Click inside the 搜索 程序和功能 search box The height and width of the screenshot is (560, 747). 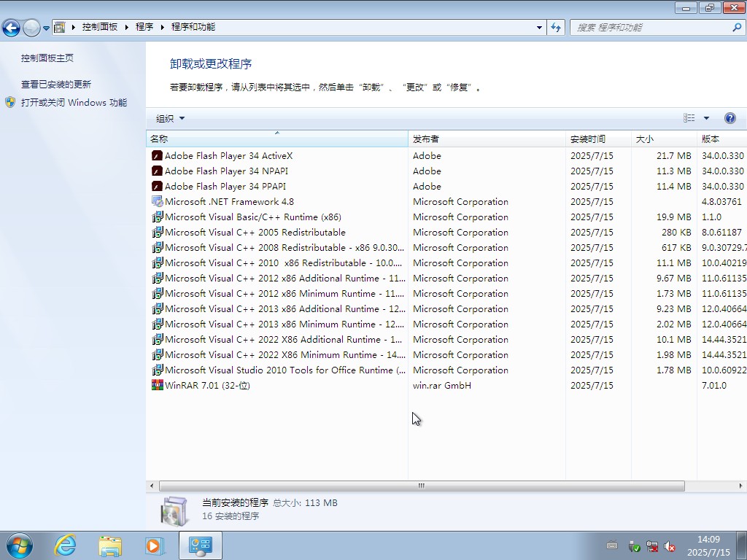tap(657, 27)
